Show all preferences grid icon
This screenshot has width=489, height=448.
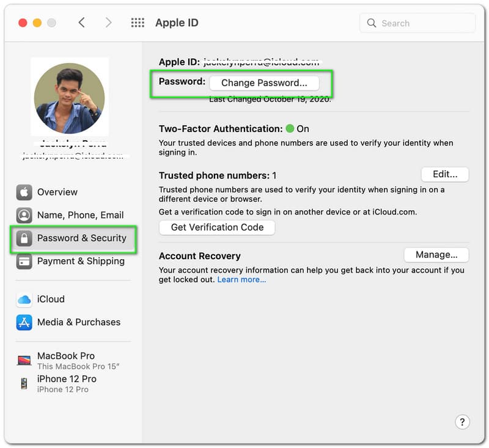pyautogui.click(x=138, y=23)
